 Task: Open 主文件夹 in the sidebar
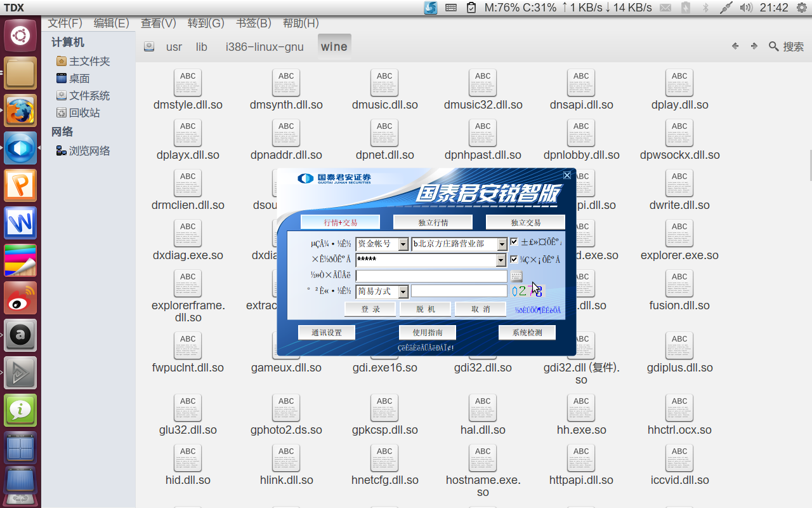[83, 61]
